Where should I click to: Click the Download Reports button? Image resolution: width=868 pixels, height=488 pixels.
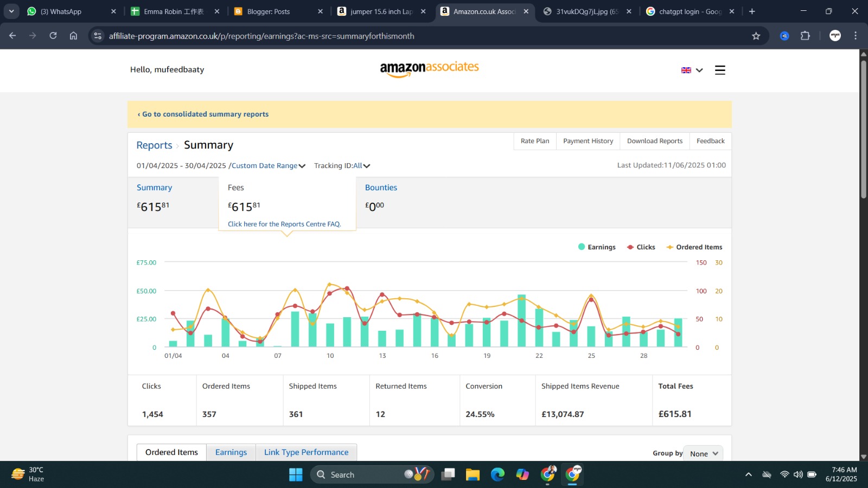(655, 141)
